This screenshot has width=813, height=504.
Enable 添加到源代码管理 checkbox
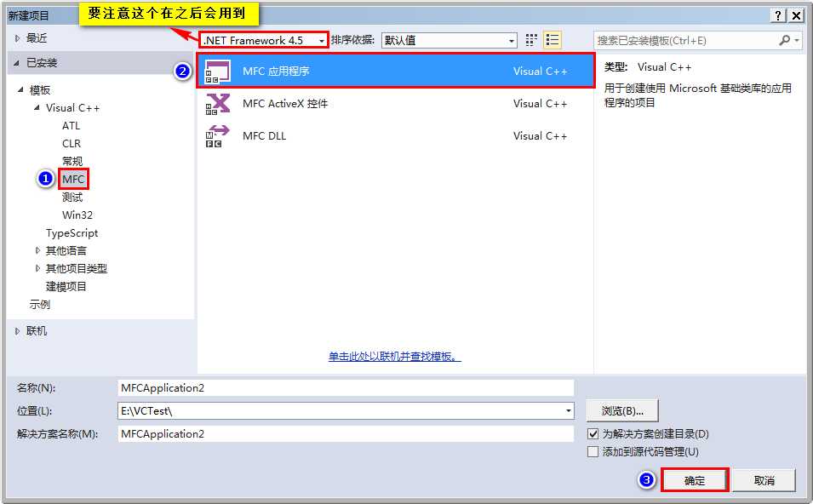click(x=593, y=451)
